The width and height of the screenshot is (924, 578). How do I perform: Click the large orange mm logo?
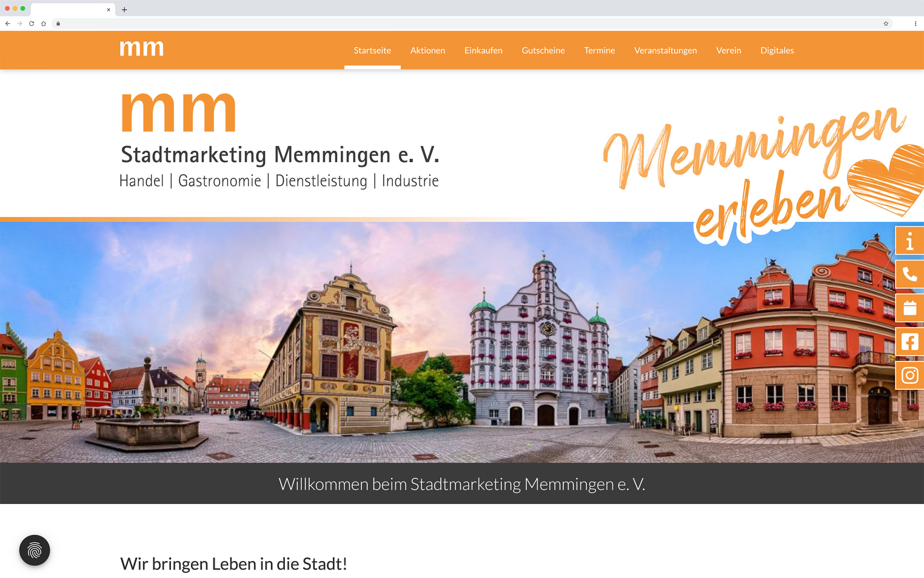coord(179,112)
